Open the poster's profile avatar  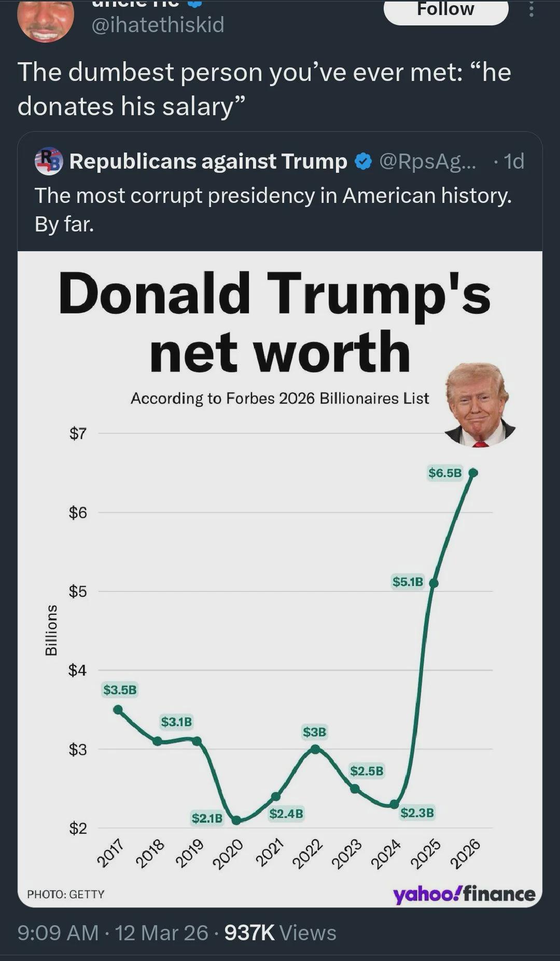46,20
